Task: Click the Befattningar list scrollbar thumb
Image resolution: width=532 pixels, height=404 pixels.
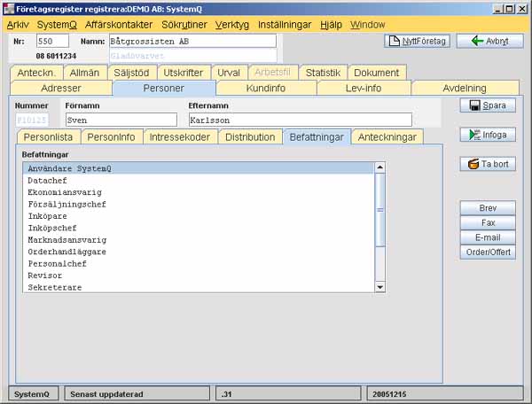Action: (x=380, y=210)
